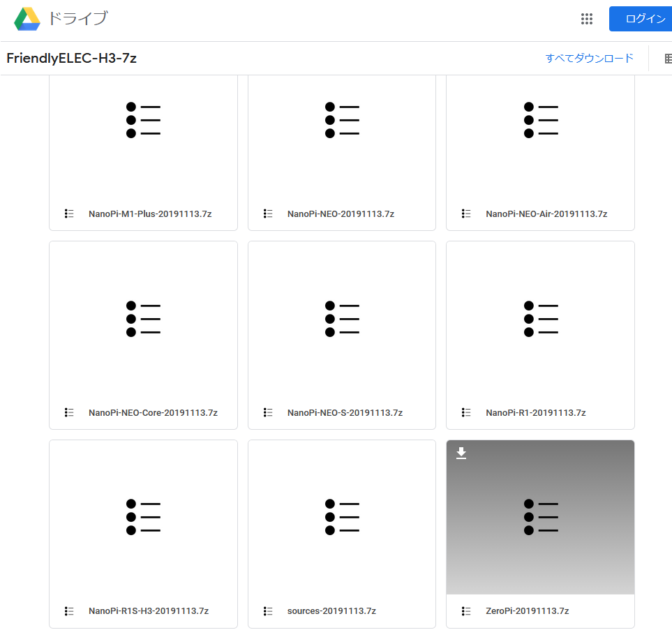Click small file icon beside ZeroPi-20191113.7z

point(466,611)
